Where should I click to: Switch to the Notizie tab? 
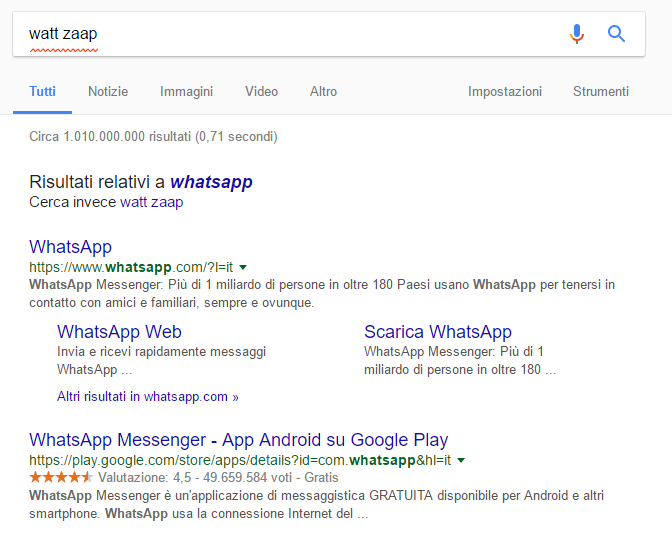[x=108, y=91]
